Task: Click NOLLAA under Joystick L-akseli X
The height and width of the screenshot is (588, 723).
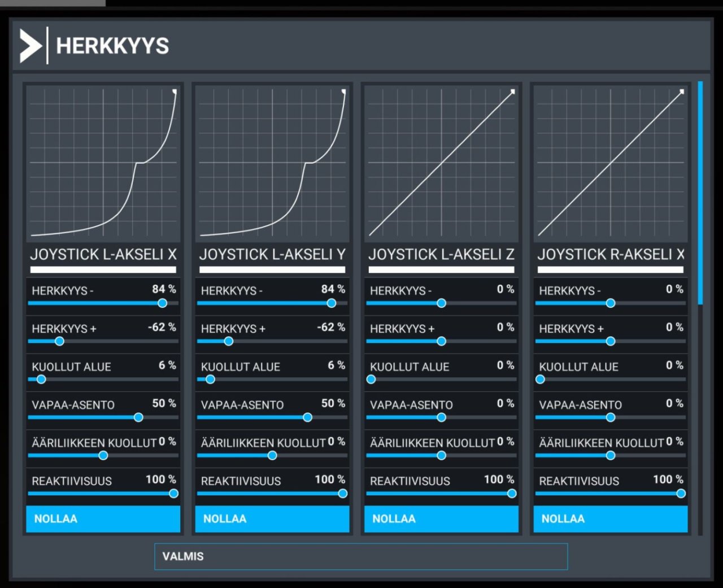Action: point(103,519)
